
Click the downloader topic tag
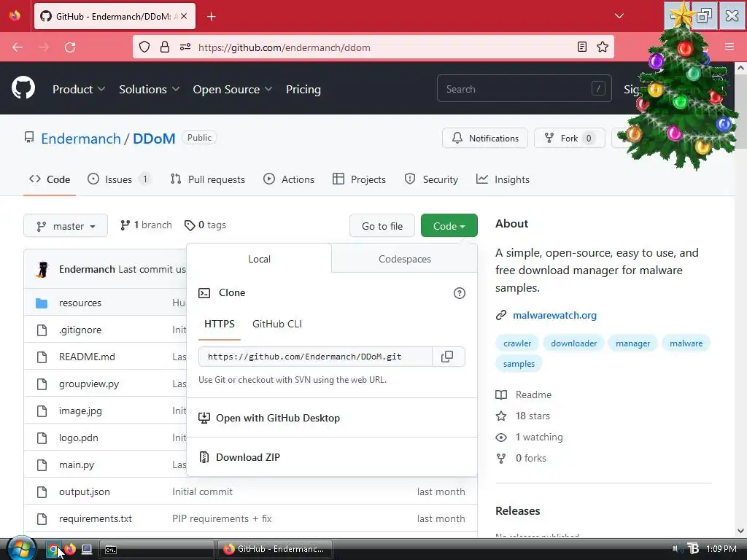pyautogui.click(x=573, y=343)
